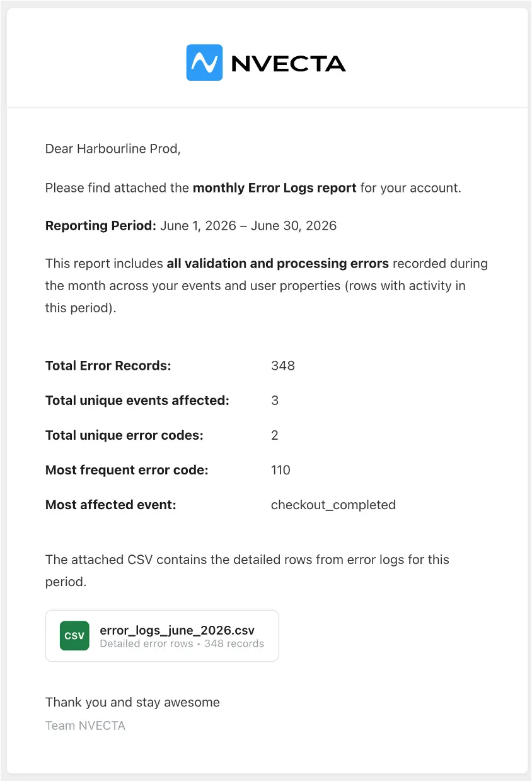The image size is (532, 781).
Task: Select the June 1, 2026 – June 30, 2026 date range
Action: pyautogui.click(x=248, y=225)
